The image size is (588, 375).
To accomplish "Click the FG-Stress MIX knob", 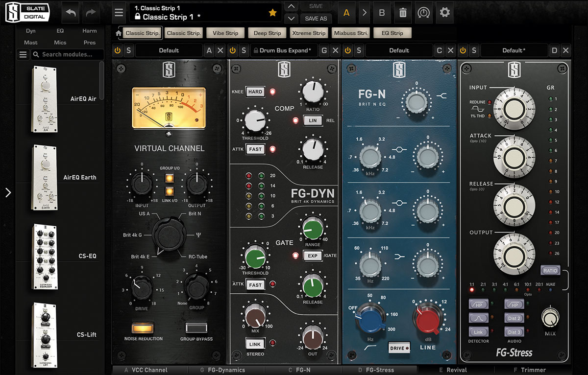I will (550, 317).
